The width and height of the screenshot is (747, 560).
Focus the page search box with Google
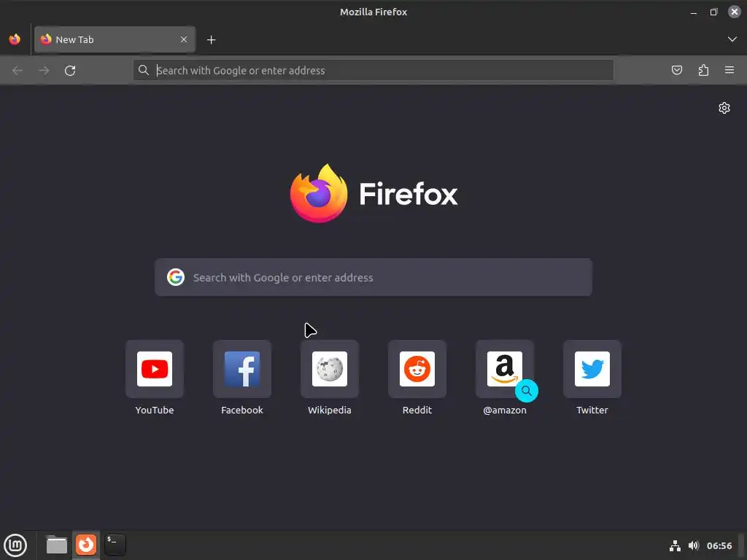pos(373,277)
